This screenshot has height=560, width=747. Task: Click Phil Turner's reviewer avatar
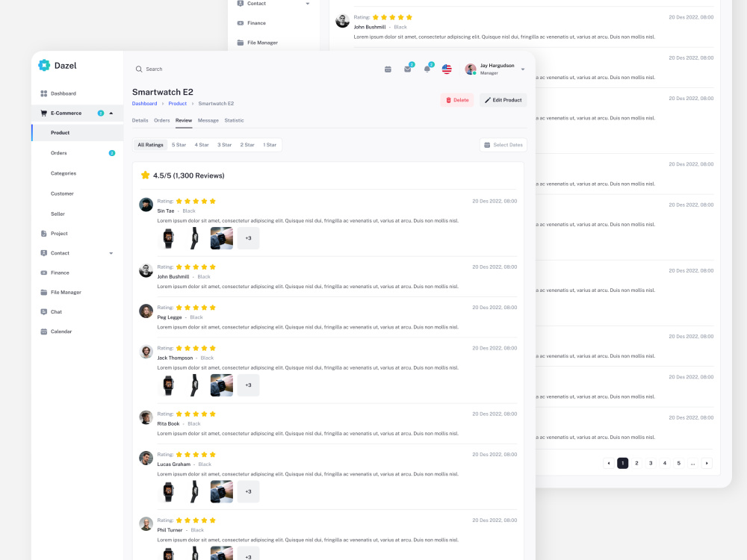146,524
